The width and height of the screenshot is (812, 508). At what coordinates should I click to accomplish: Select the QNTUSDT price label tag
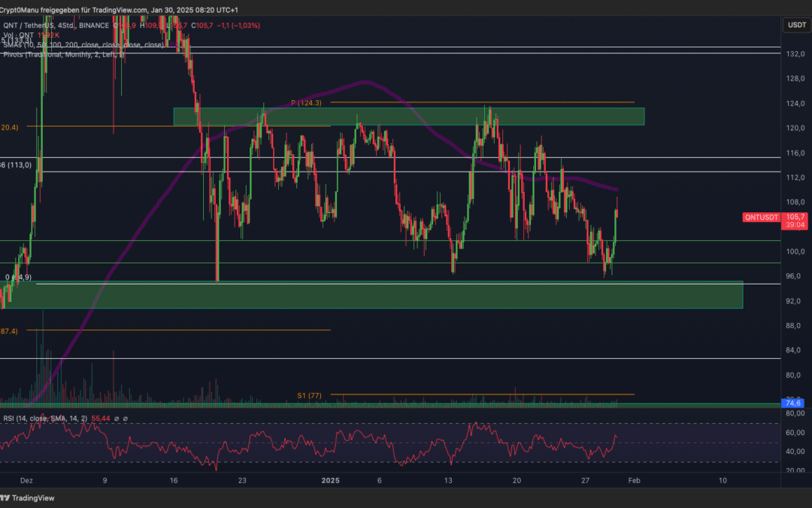coord(761,217)
